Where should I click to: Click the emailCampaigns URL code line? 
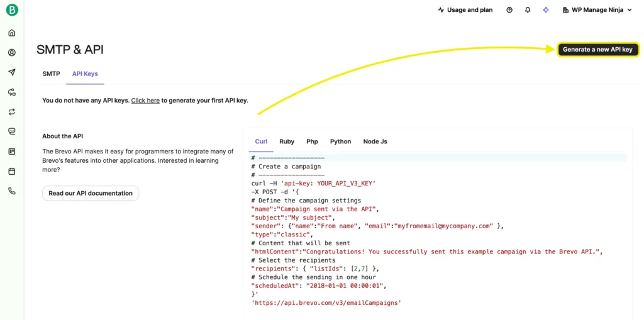pos(326,303)
